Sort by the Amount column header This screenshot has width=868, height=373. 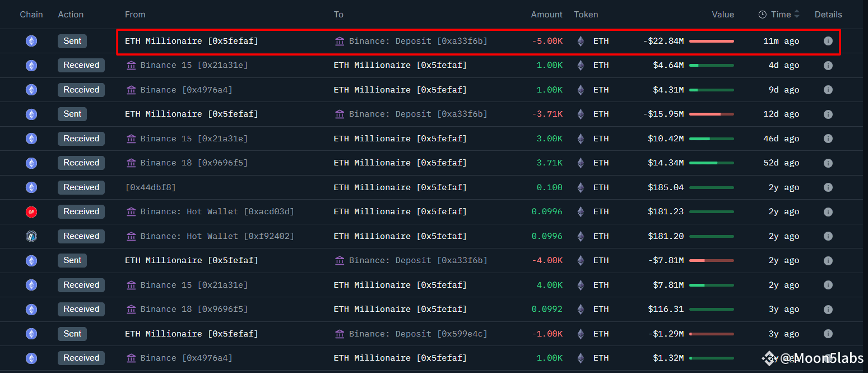pyautogui.click(x=546, y=15)
